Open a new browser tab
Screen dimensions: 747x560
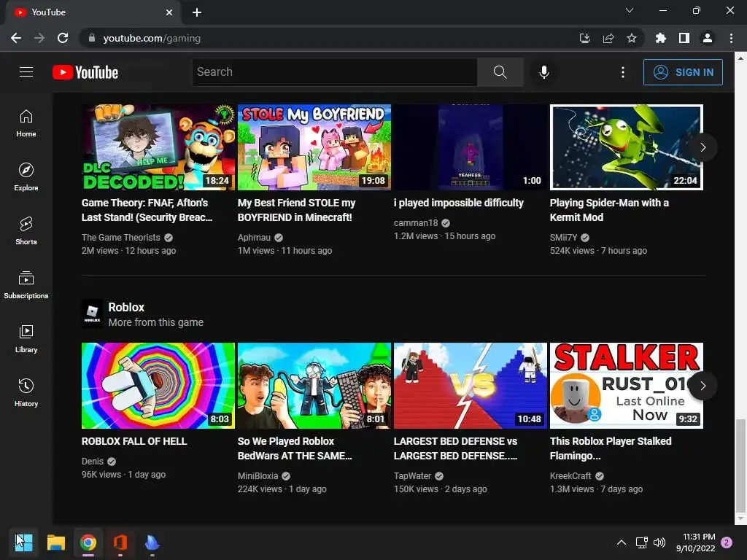pos(197,12)
